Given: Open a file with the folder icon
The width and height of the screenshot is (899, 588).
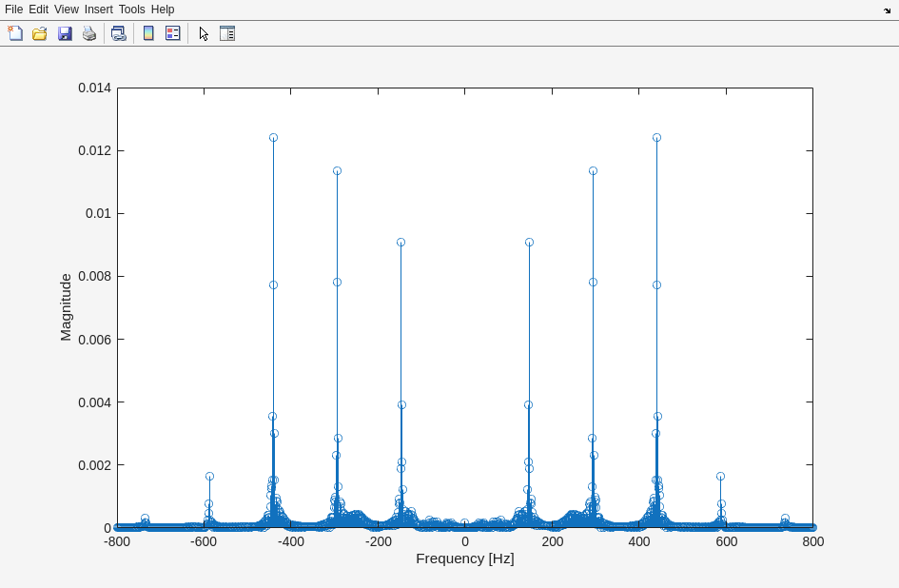Looking at the screenshot, I should tap(40, 33).
